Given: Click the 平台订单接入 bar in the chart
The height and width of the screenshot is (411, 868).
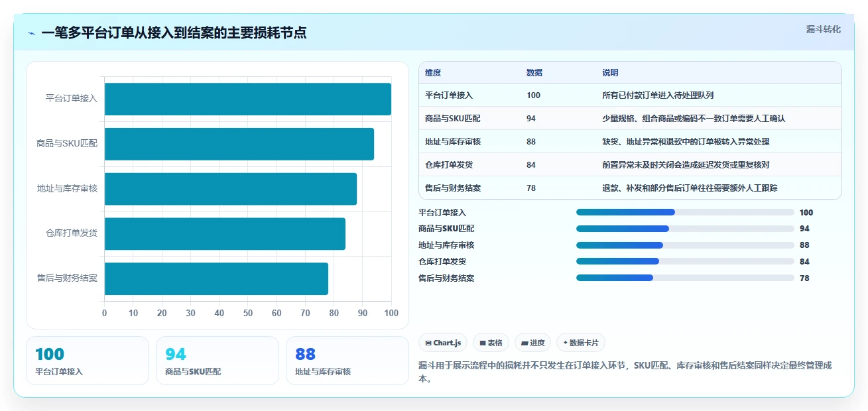Looking at the screenshot, I should coord(248,99).
